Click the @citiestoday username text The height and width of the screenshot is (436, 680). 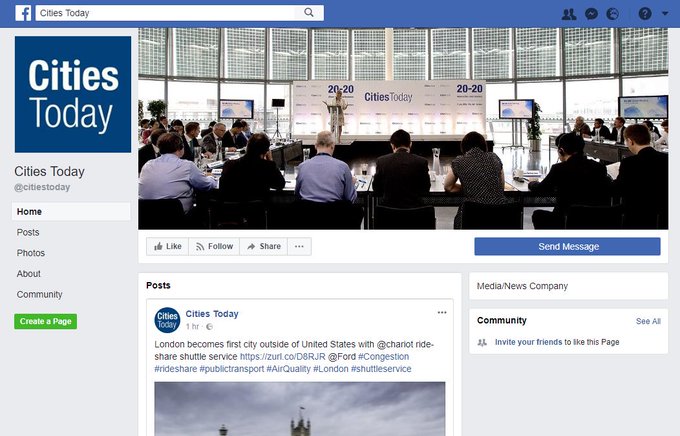42,187
